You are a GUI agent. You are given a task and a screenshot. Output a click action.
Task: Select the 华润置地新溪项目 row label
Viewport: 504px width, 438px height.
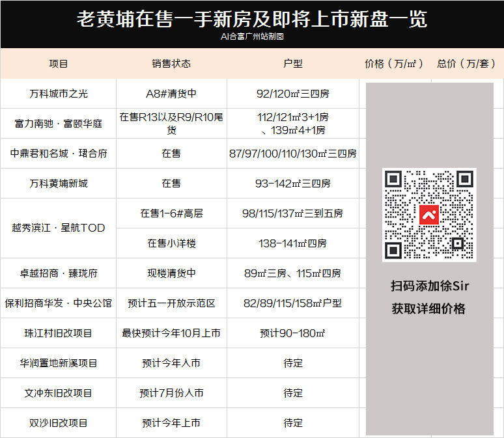pos(59,363)
